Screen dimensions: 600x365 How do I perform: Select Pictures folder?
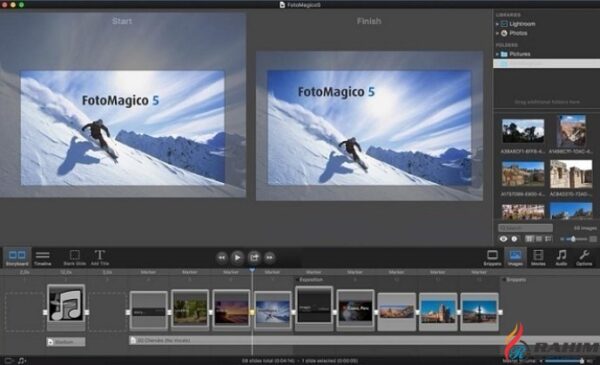pyautogui.click(x=520, y=54)
